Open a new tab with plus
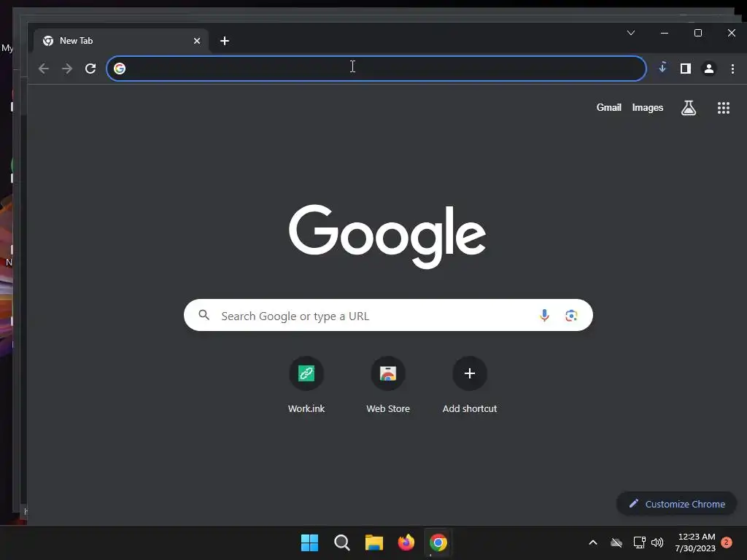Image resolution: width=747 pixels, height=560 pixels. point(225,41)
